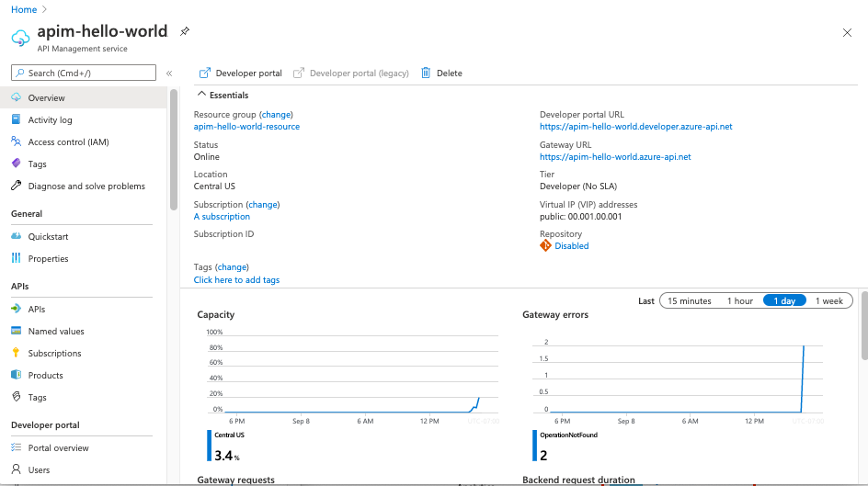
Task: Click the API Management service cloud icon
Action: 20,39
